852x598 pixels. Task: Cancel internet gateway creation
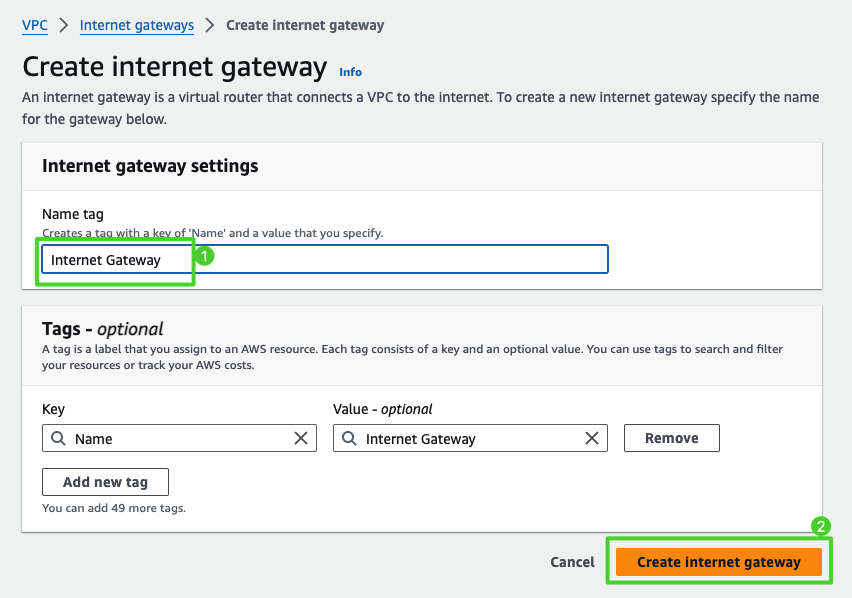(x=572, y=562)
